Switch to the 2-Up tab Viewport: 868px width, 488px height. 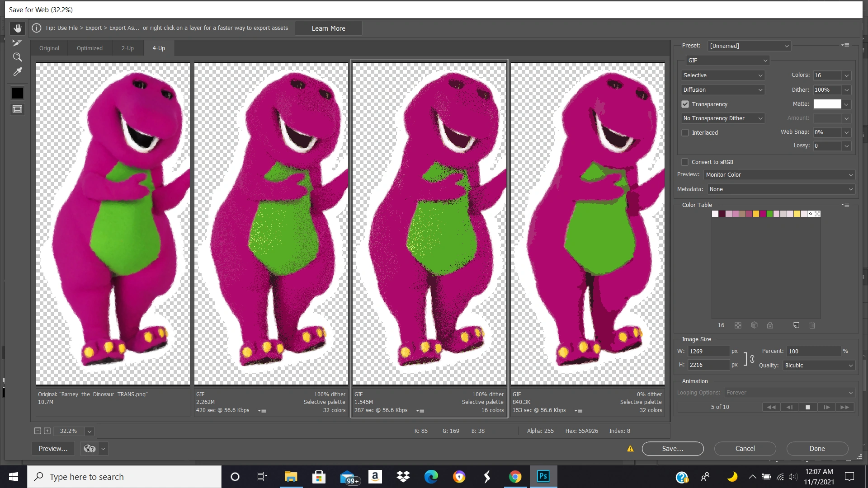(x=127, y=48)
